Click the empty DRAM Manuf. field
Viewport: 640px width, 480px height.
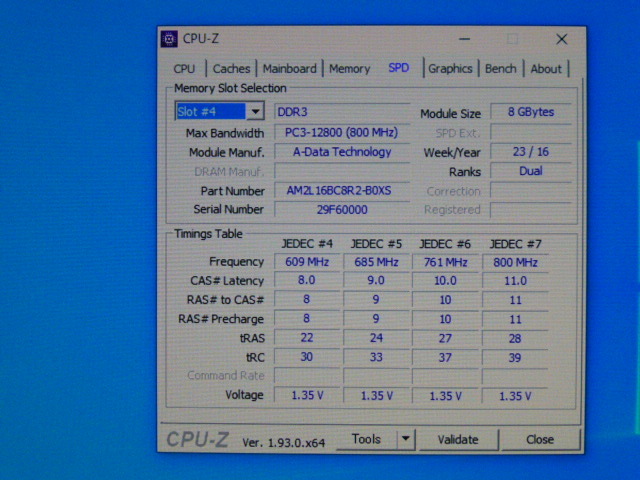pos(342,171)
